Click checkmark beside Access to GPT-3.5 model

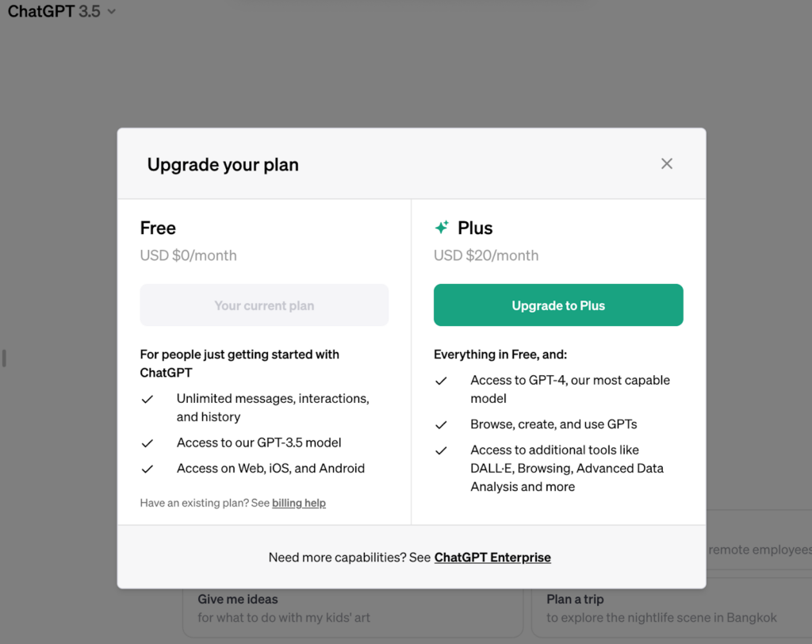click(147, 443)
